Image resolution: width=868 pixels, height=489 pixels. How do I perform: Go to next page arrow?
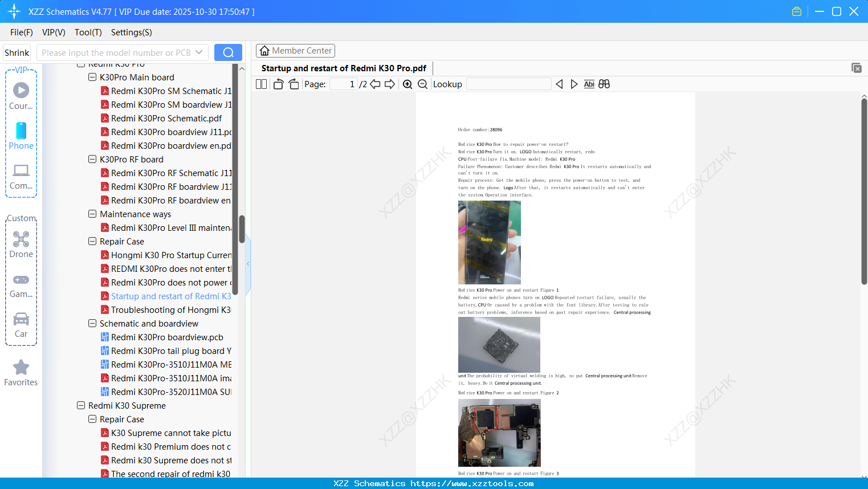[x=390, y=84]
